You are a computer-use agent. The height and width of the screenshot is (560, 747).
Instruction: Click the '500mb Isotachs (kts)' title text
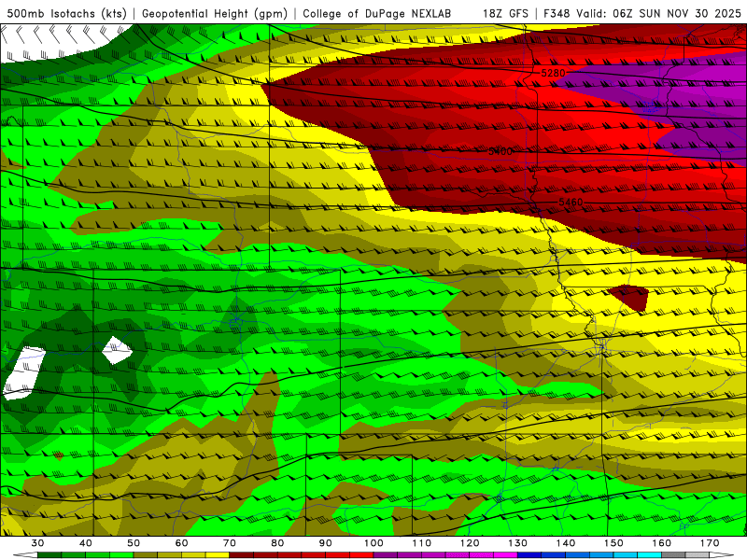pos(66,14)
